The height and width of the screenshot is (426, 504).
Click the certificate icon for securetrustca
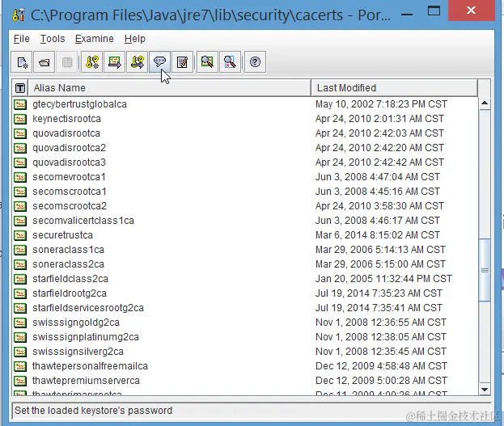click(20, 235)
